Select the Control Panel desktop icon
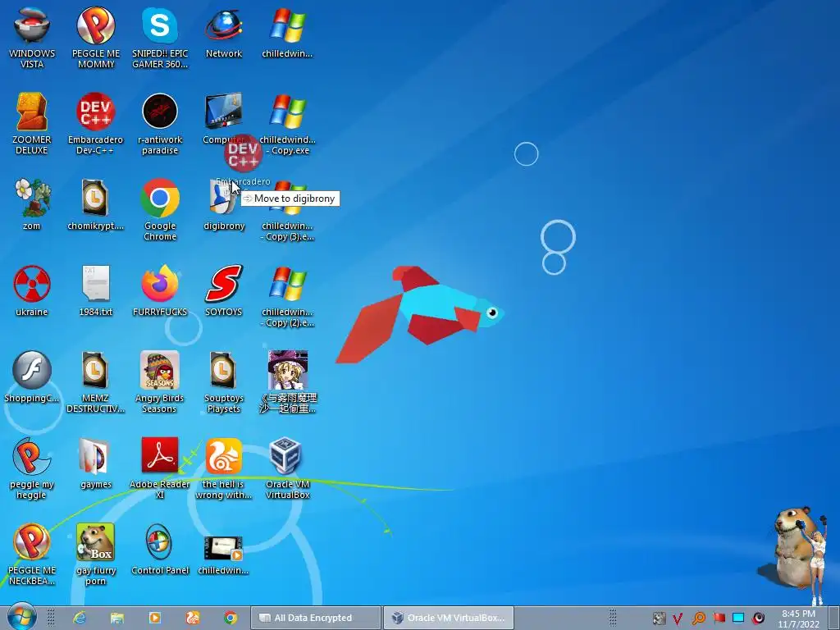 coord(160,550)
